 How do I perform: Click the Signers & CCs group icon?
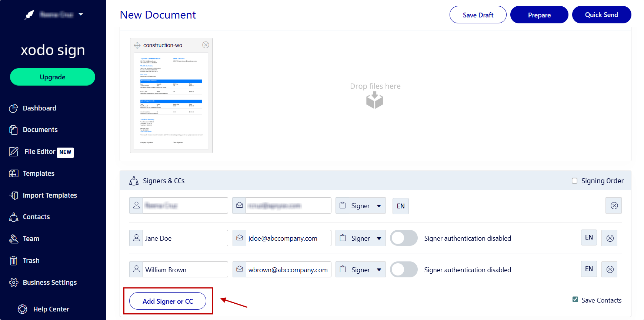134,181
